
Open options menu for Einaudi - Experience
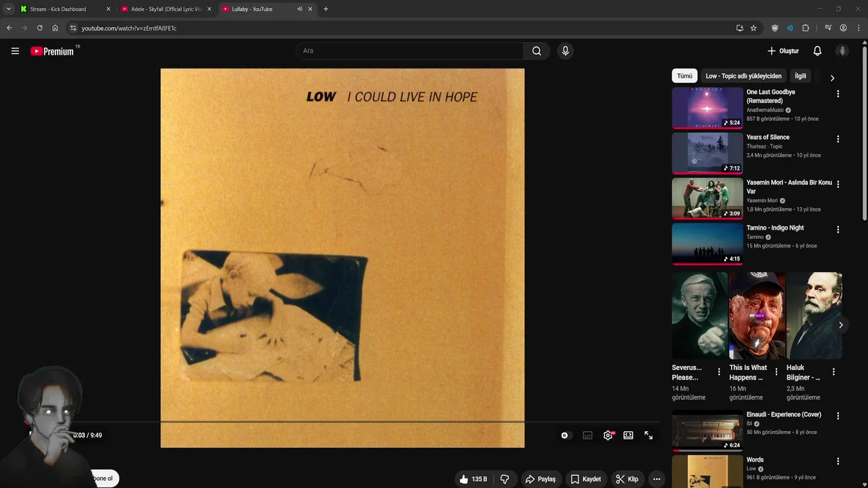pyautogui.click(x=838, y=416)
